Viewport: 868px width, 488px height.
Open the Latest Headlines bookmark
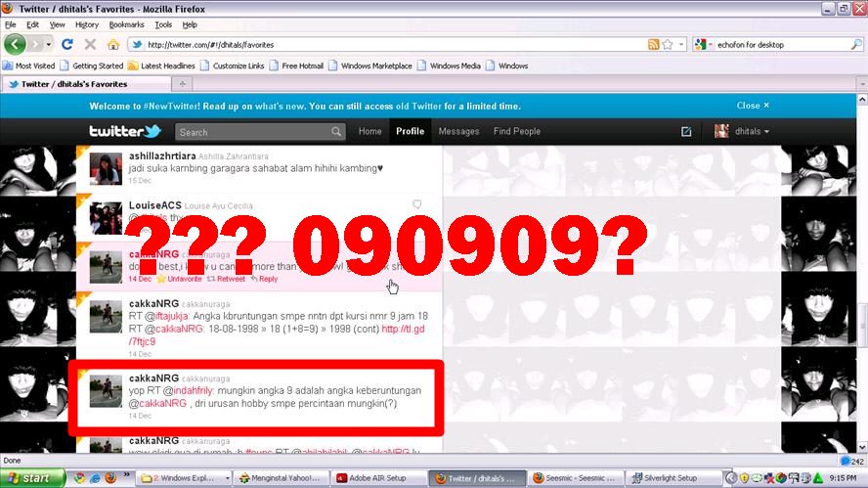tap(161, 66)
